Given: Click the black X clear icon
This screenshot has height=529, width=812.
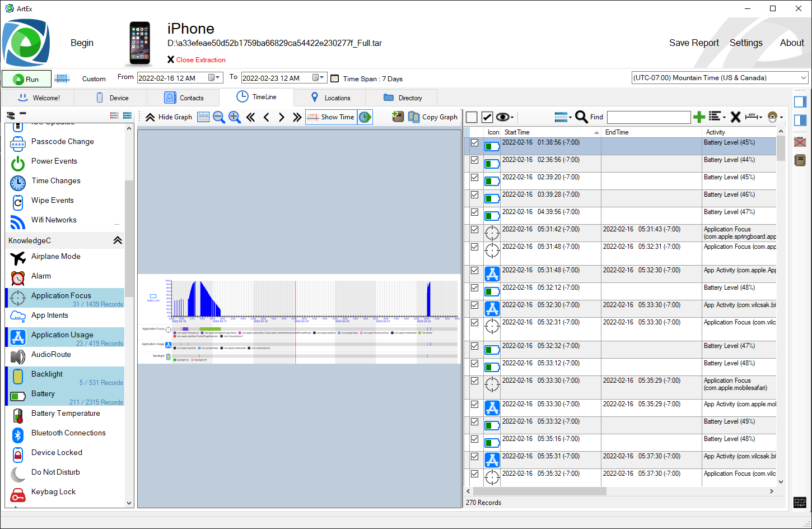Looking at the screenshot, I should tap(736, 117).
